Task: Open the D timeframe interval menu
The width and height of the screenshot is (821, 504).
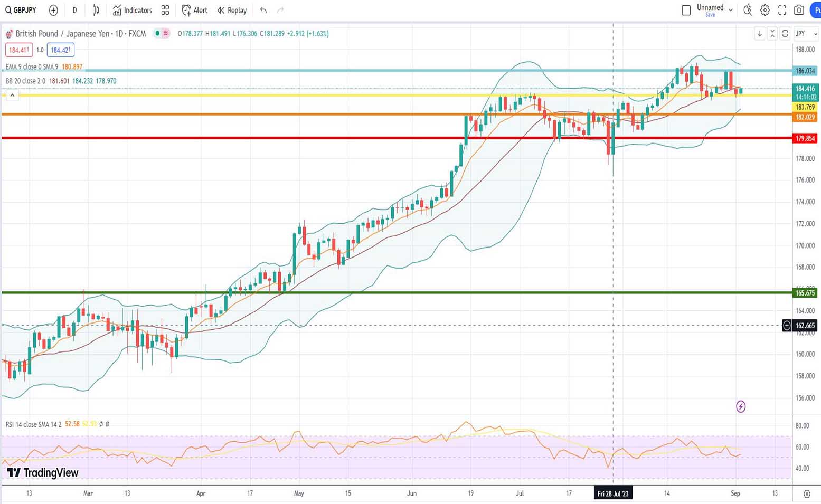Action: click(x=74, y=10)
